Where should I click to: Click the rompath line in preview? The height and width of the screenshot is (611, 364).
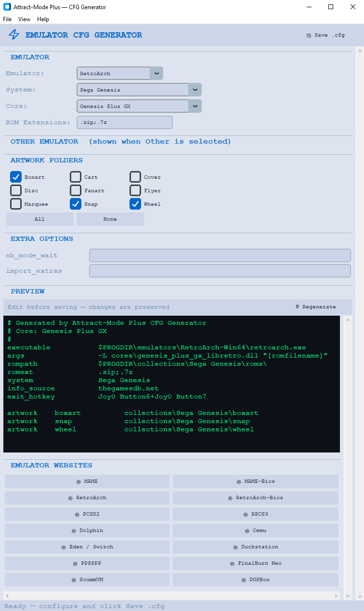pyautogui.click(x=137, y=364)
